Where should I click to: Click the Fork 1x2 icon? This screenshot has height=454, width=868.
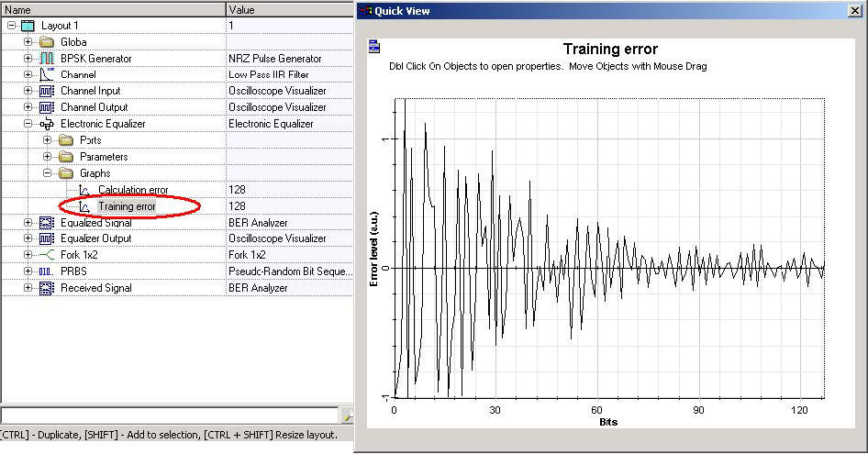click(47, 255)
